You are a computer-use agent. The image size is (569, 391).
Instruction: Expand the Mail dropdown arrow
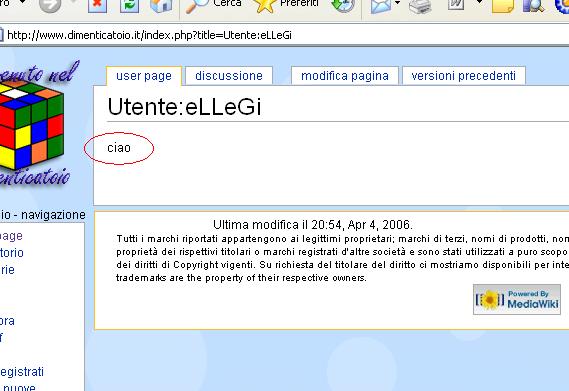398,3
